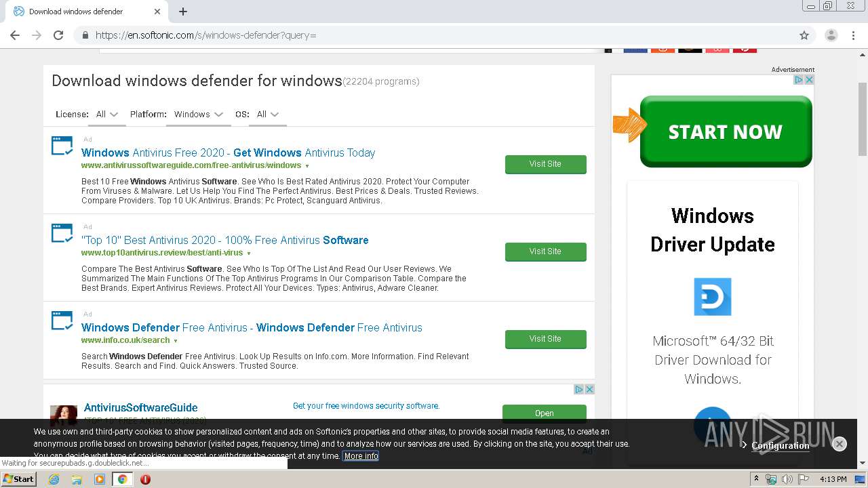This screenshot has height=488, width=868.
Task: Go back to the previous page
Action: [15, 35]
